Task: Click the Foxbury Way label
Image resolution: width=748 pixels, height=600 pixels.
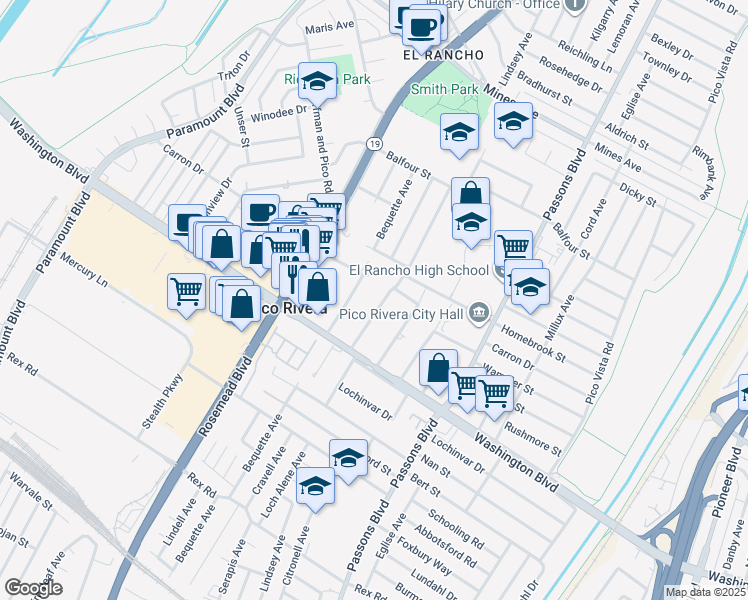Action: (424, 556)
